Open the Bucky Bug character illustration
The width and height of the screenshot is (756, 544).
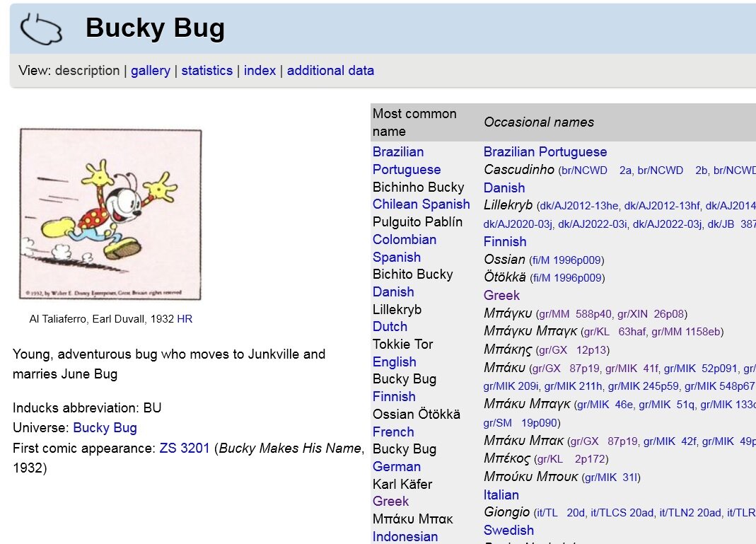click(x=110, y=214)
